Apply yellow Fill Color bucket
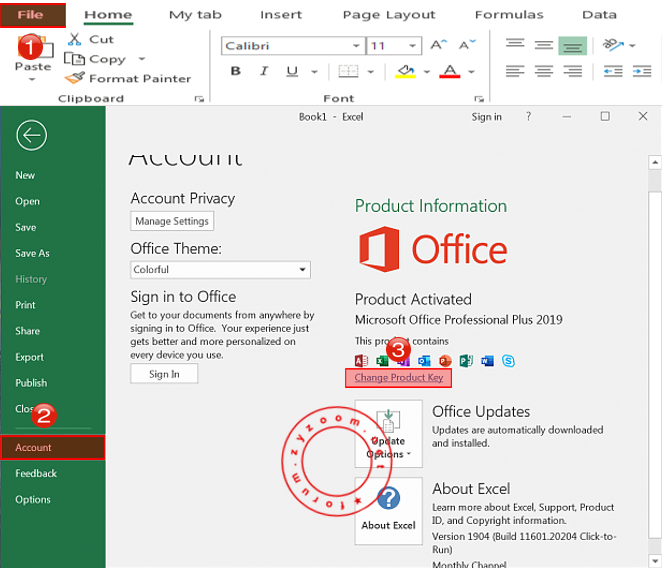This screenshot has width=662, height=568. click(405, 71)
